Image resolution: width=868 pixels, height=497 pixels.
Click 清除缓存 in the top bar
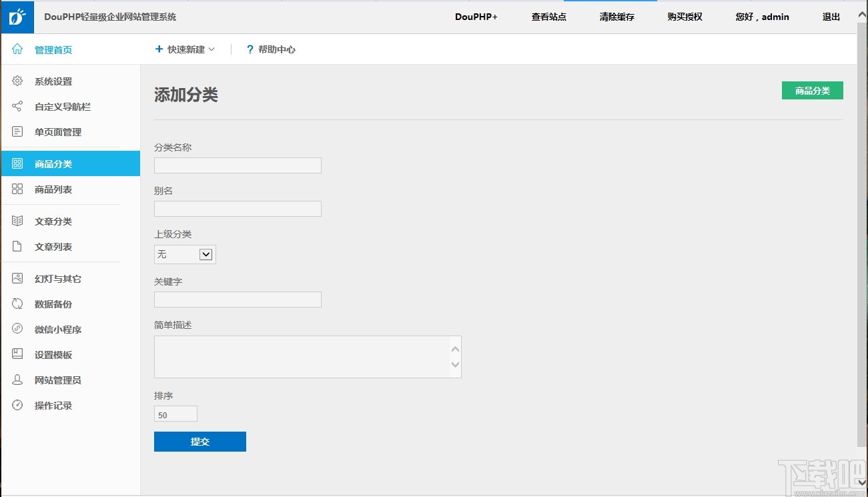[617, 17]
